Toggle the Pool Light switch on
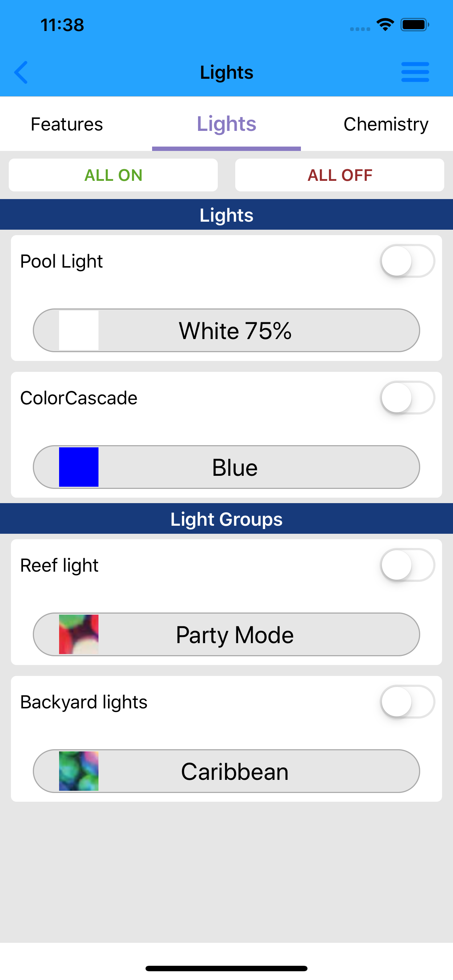The width and height of the screenshot is (453, 980). coord(408,261)
